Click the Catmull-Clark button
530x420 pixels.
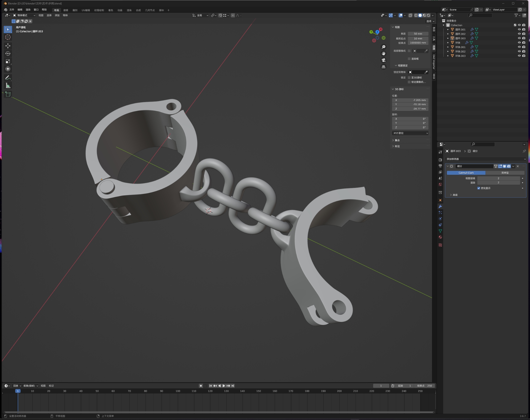pyautogui.click(x=466, y=173)
